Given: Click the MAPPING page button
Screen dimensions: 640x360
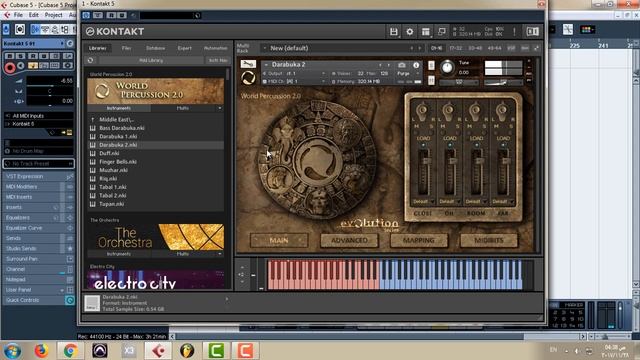Looking at the screenshot, I should point(419,240).
